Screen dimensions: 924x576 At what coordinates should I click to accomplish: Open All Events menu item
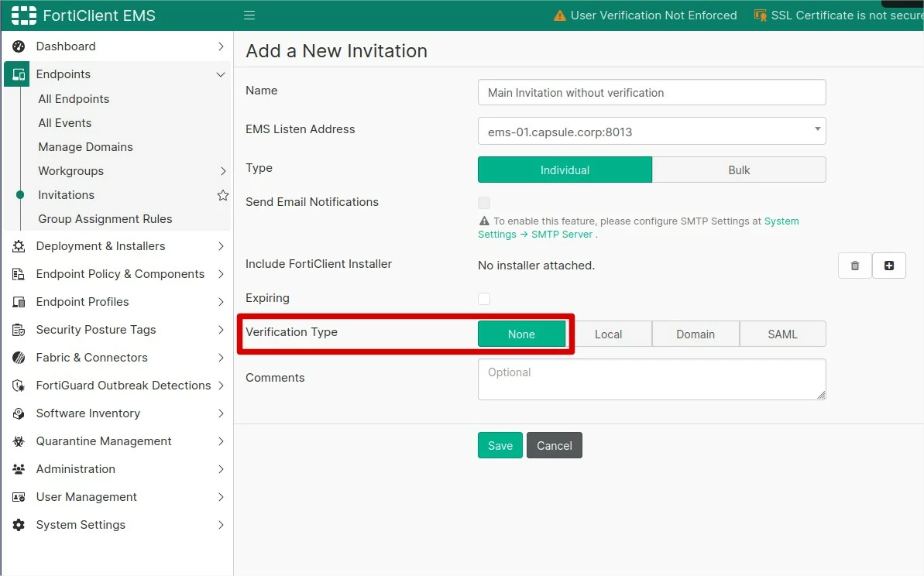tap(65, 123)
